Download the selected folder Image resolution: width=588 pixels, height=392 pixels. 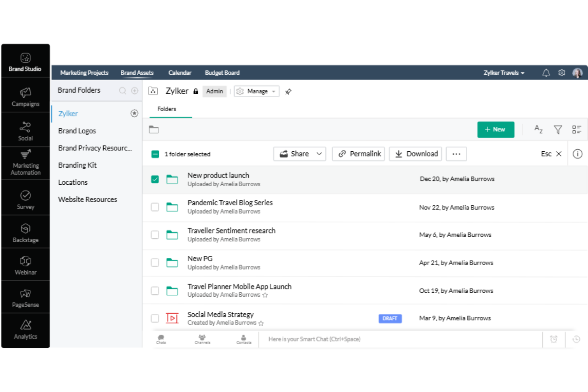(415, 154)
